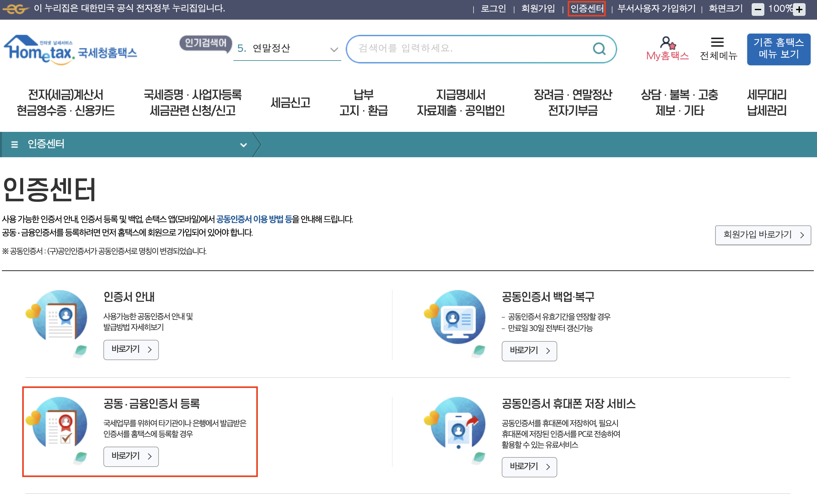Click 로그인 link in top bar
The width and height of the screenshot is (817, 504).
493,9
